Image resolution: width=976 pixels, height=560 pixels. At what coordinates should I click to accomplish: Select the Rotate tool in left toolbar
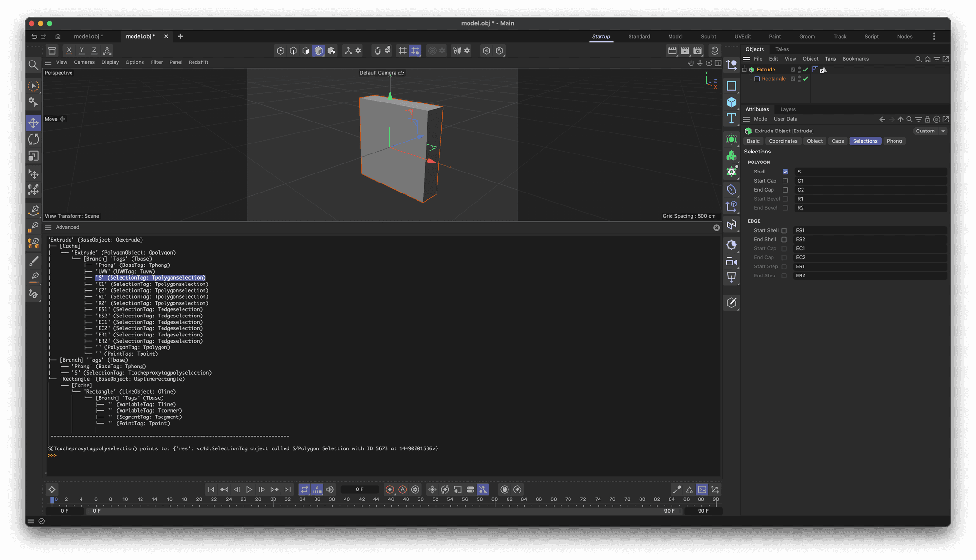(x=33, y=139)
